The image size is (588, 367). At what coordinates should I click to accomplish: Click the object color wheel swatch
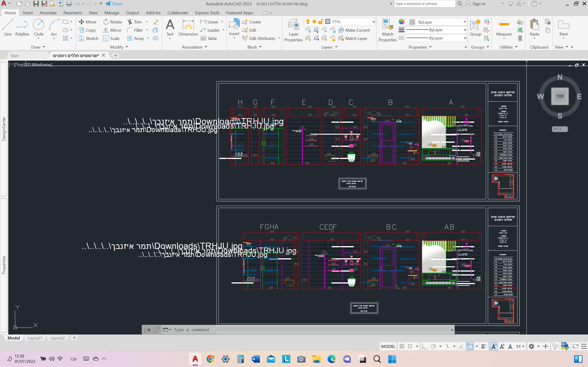point(401,22)
